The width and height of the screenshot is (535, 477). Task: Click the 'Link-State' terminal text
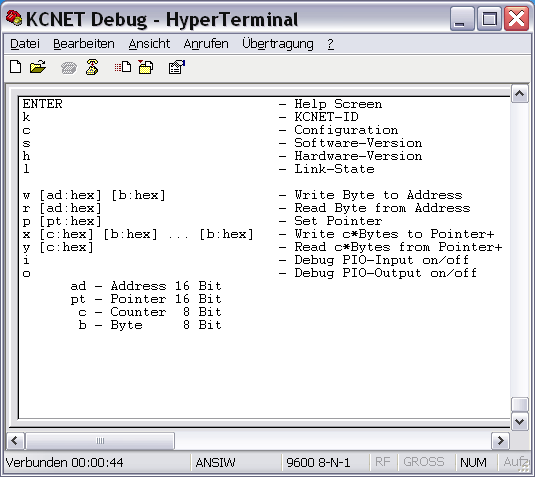(x=334, y=169)
